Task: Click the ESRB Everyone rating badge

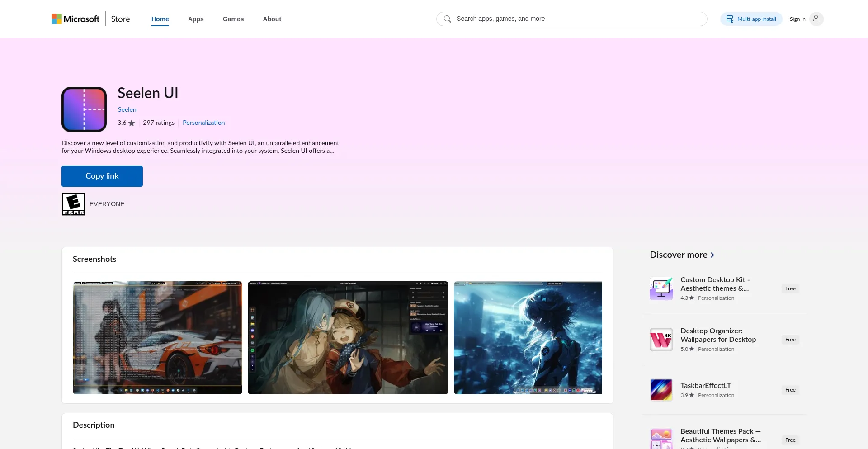Action: click(73, 204)
